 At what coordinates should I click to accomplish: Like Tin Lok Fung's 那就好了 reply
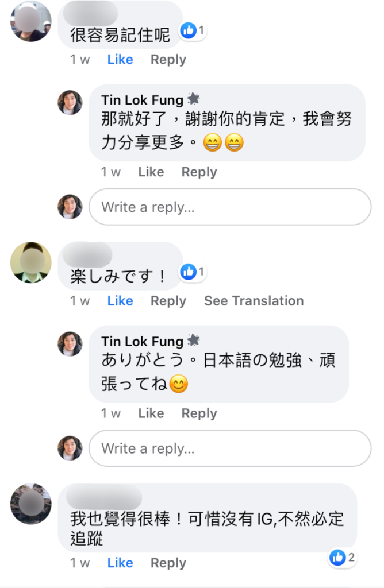(151, 172)
